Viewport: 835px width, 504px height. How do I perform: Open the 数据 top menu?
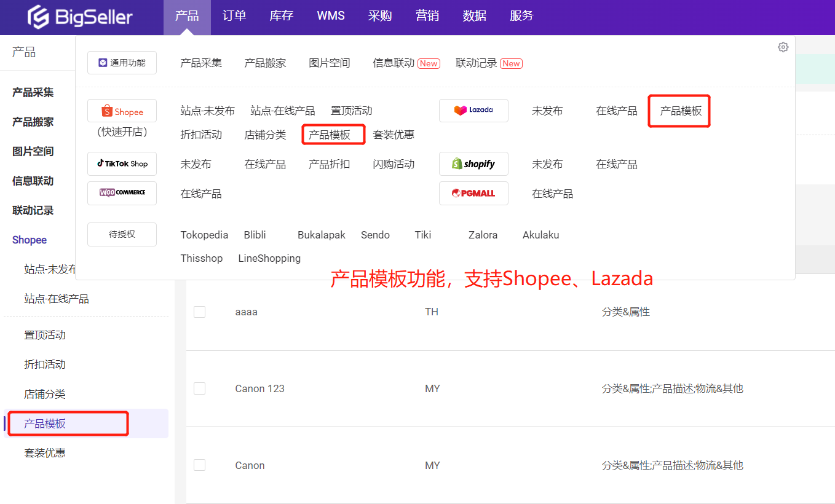[x=475, y=16]
